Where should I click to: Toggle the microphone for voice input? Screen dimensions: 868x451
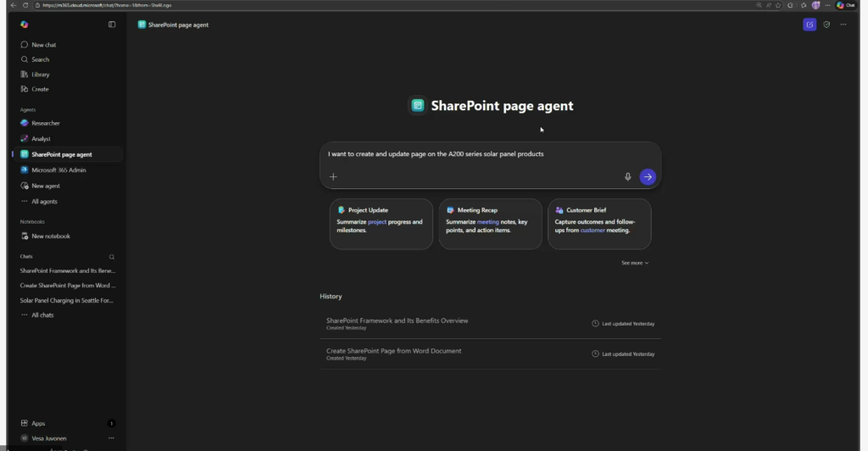click(x=628, y=177)
